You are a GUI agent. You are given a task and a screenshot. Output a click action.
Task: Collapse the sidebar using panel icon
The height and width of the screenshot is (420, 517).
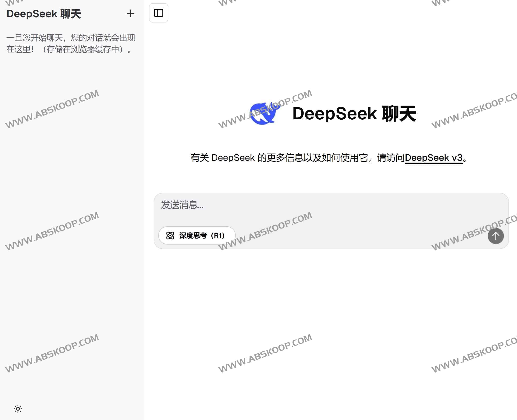click(x=158, y=13)
